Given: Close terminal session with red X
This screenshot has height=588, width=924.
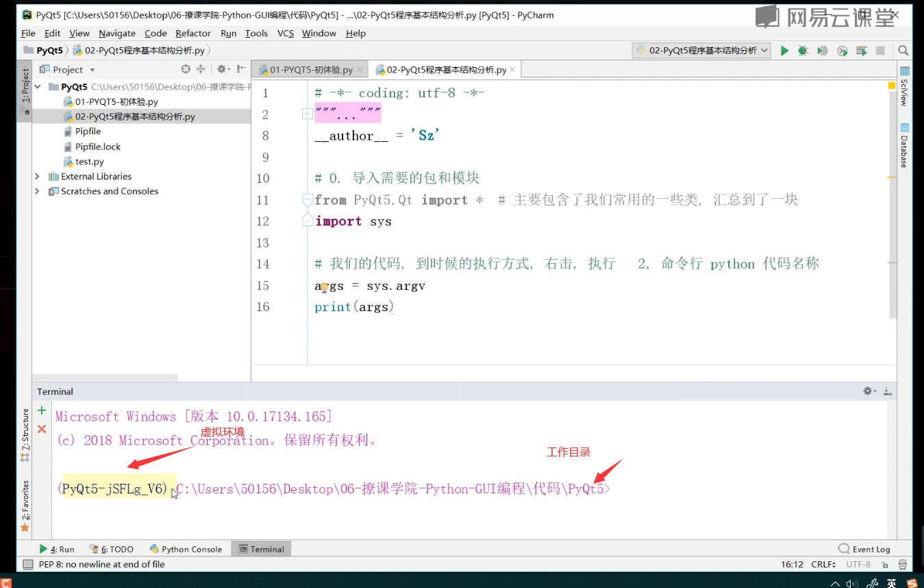Looking at the screenshot, I should tap(42, 429).
